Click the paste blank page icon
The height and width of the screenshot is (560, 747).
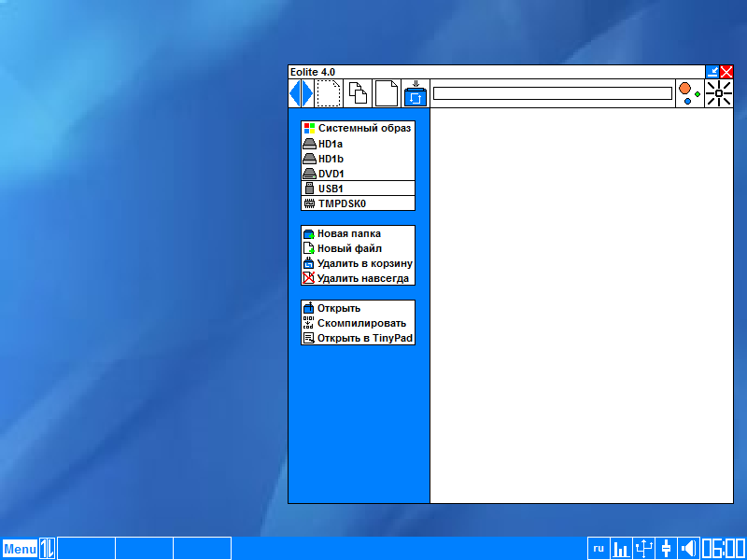coord(387,93)
